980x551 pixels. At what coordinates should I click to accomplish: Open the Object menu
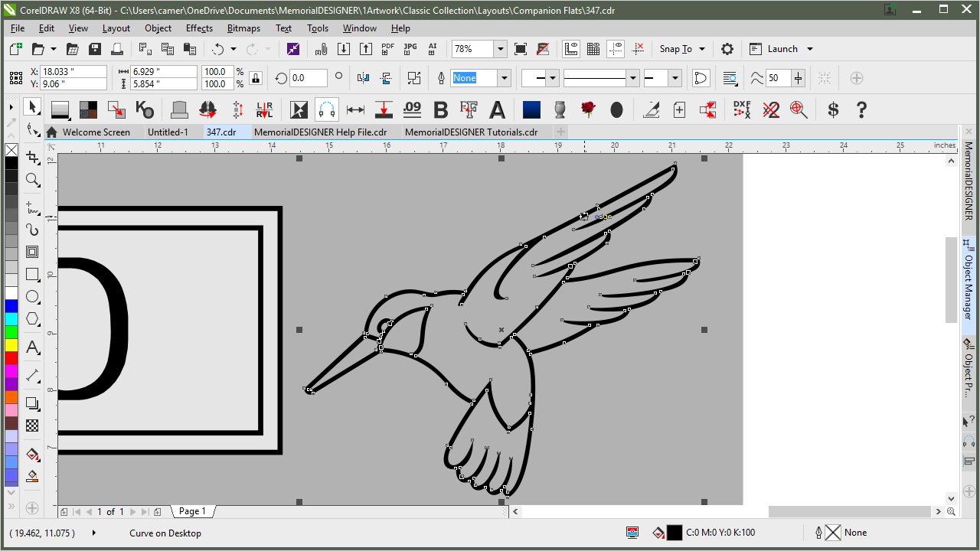click(x=158, y=28)
